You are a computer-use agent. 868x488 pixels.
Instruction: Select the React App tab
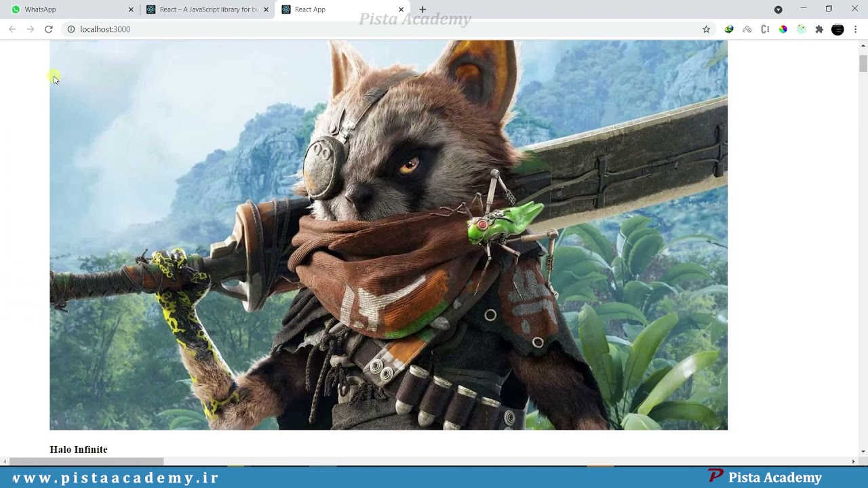[x=342, y=9]
